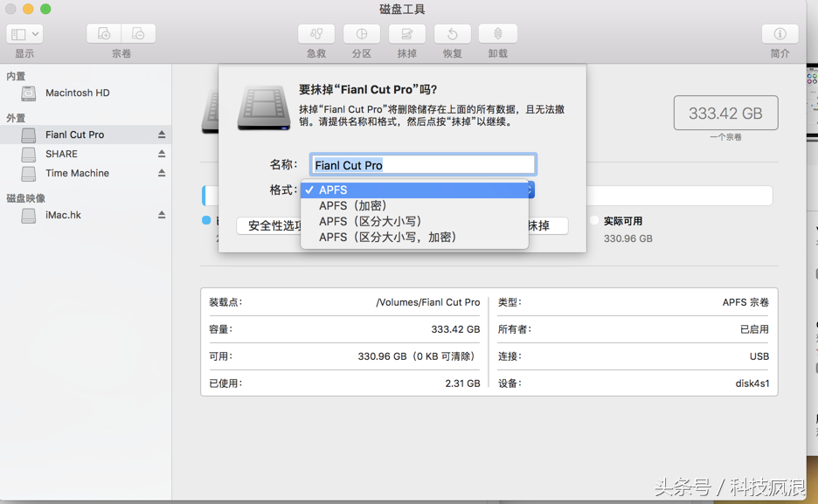This screenshot has width=818, height=504.
Task: Click the format popup arrows button
Action: point(530,190)
